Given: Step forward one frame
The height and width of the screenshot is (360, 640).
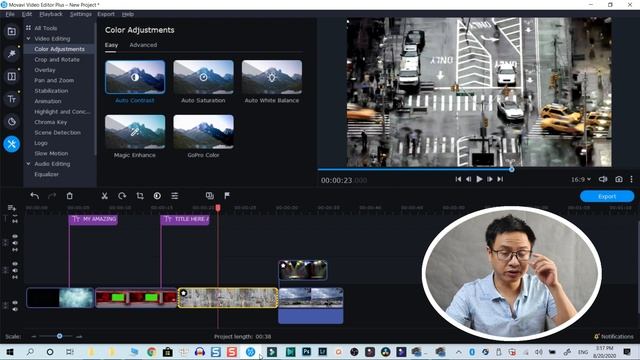Looking at the screenshot, I should 490,179.
